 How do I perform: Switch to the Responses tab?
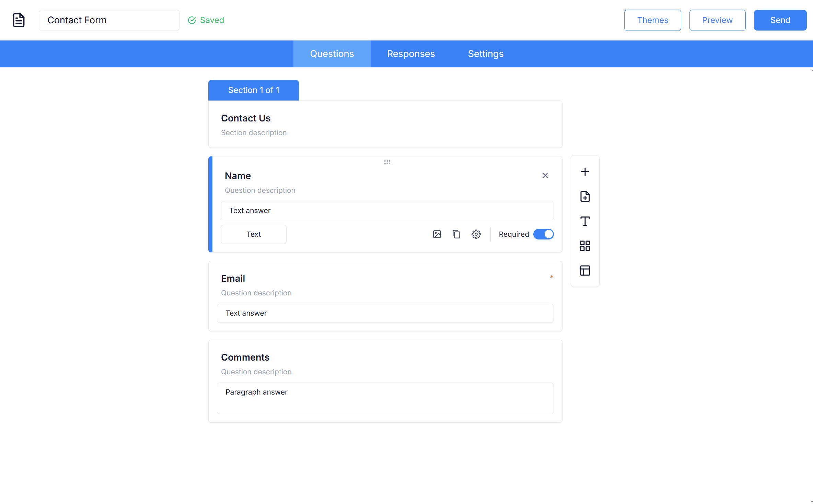pos(411,54)
